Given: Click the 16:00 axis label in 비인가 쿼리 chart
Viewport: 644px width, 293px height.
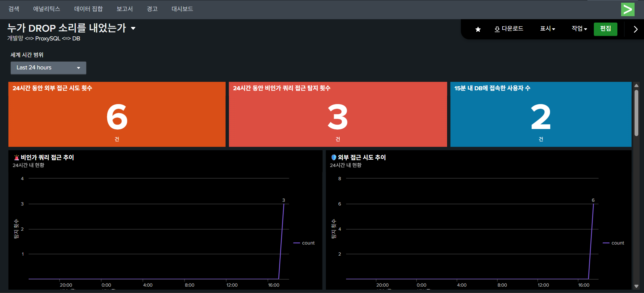Looking at the screenshot, I should 274,285.
